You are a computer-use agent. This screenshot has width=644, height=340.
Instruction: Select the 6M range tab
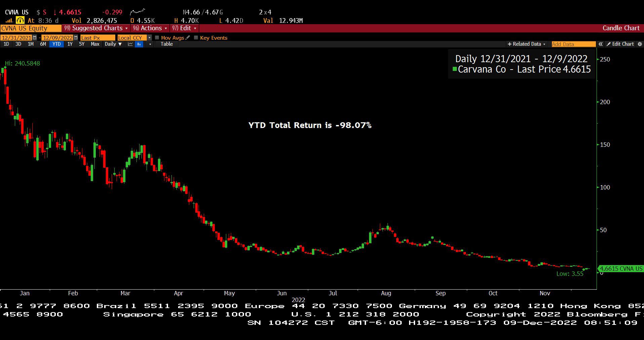coord(43,44)
